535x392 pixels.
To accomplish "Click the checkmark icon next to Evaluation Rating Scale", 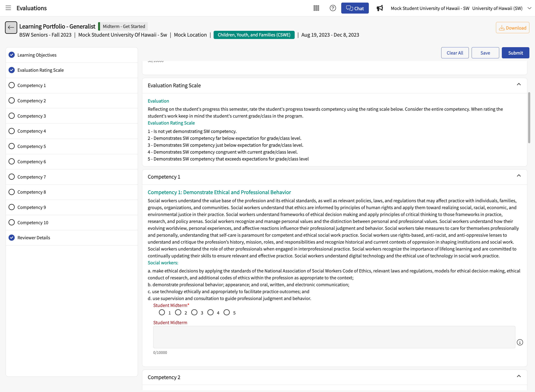I will click(x=12, y=70).
